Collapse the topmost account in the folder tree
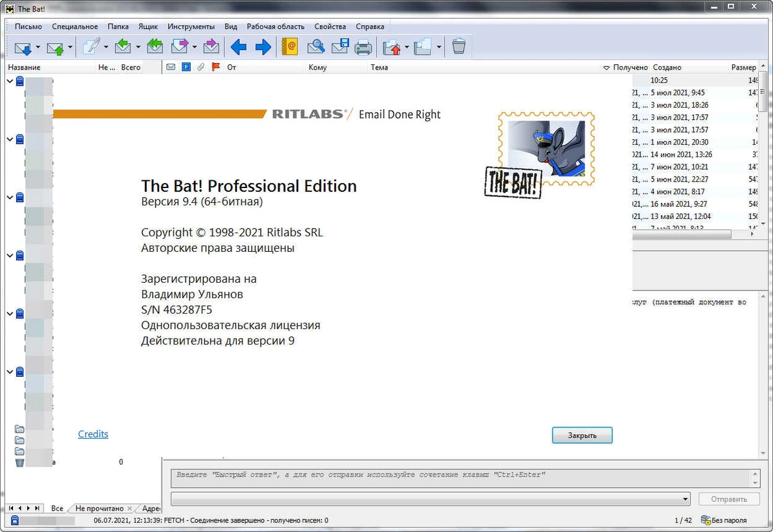The height and width of the screenshot is (532, 773). point(10,81)
